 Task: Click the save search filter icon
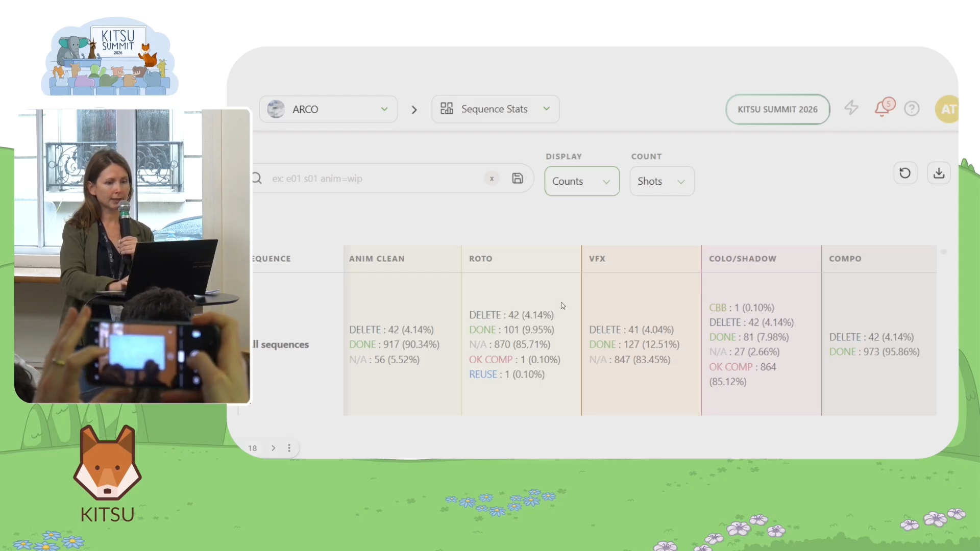(518, 179)
